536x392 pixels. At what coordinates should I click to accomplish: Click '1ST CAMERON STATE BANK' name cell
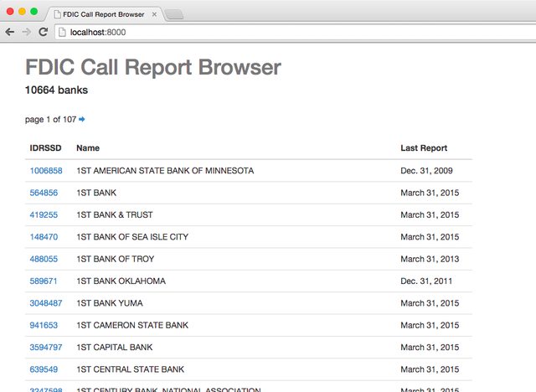click(x=132, y=325)
